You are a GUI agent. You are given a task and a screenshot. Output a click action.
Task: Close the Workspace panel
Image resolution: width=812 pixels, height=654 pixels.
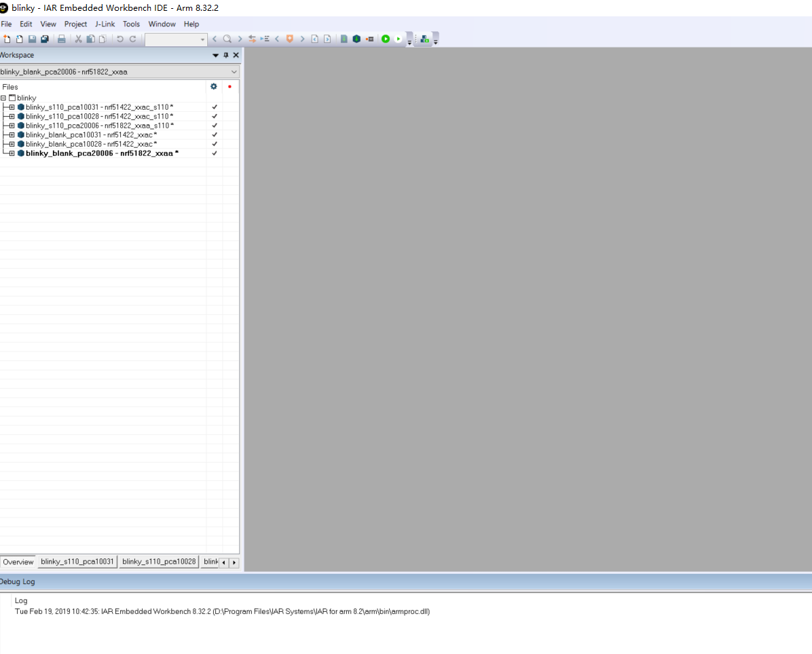coord(236,55)
